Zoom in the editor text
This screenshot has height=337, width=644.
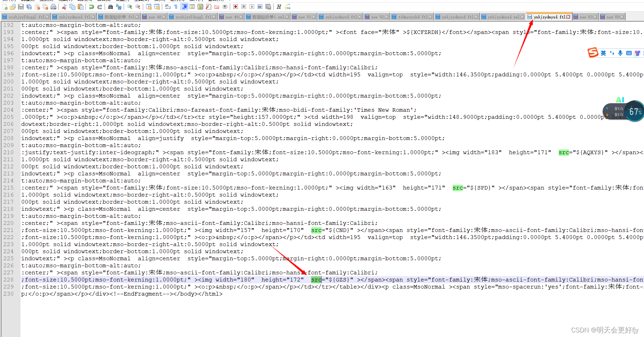pyautogui.click(x=130, y=7)
